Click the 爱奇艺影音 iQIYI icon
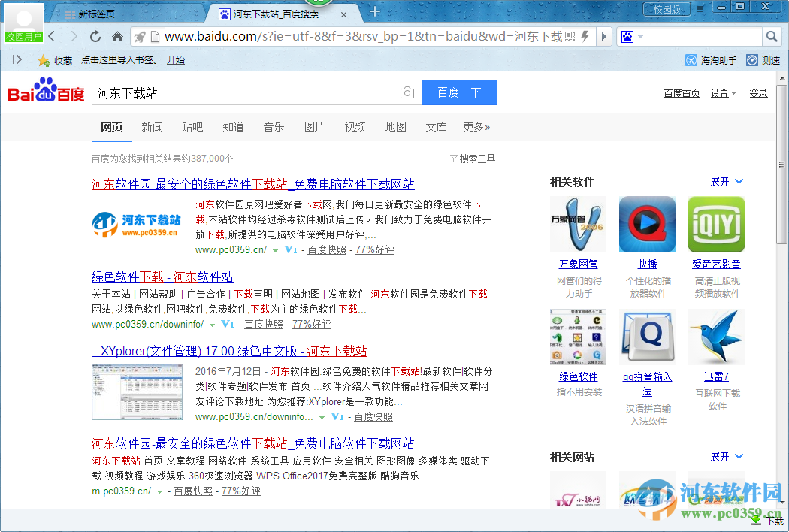This screenshot has width=789, height=532. [x=716, y=225]
